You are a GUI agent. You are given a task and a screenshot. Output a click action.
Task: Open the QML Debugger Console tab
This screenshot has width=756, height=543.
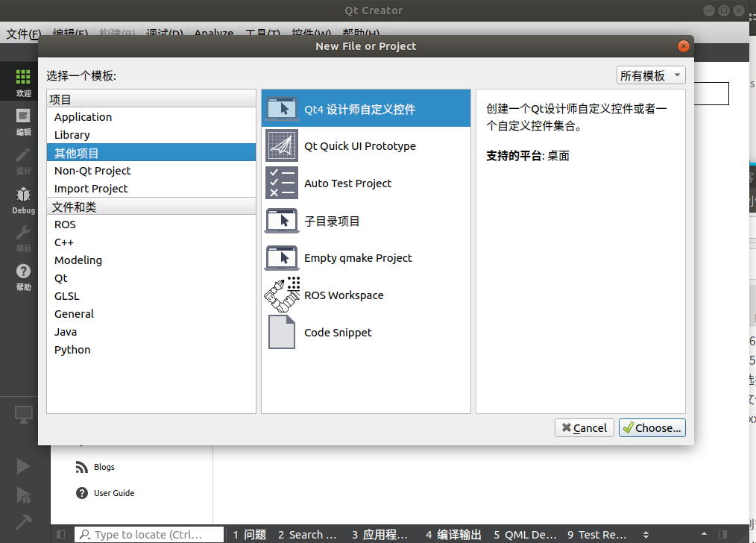(525, 534)
